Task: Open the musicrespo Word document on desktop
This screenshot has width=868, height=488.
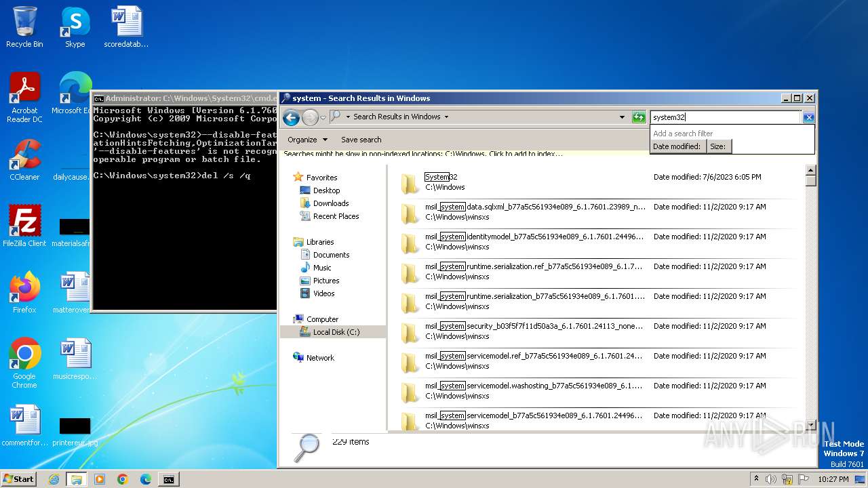Action: click(75, 359)
